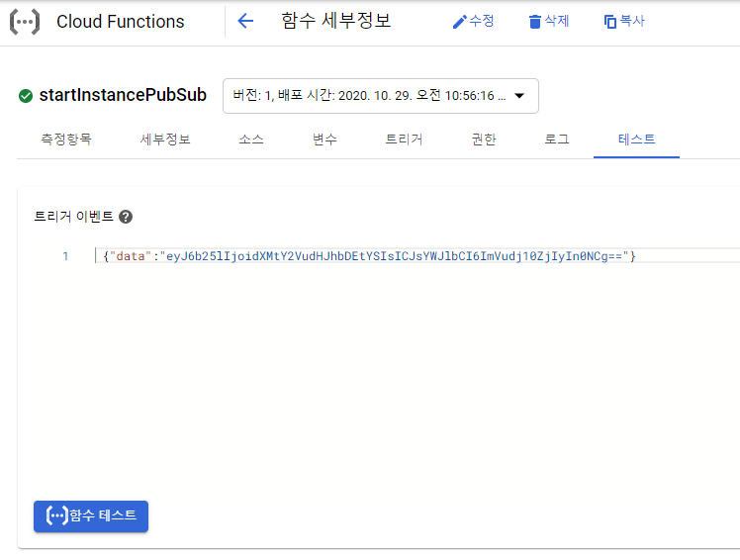This screenshot has width=740, height=560.
Task: Switch to the 변수 tab
Action: click(324, 140)
